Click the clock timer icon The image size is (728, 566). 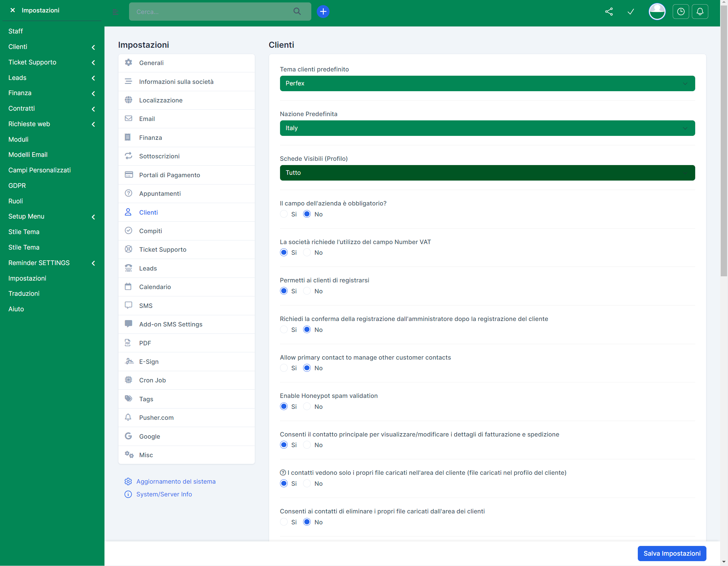(680, 12)
